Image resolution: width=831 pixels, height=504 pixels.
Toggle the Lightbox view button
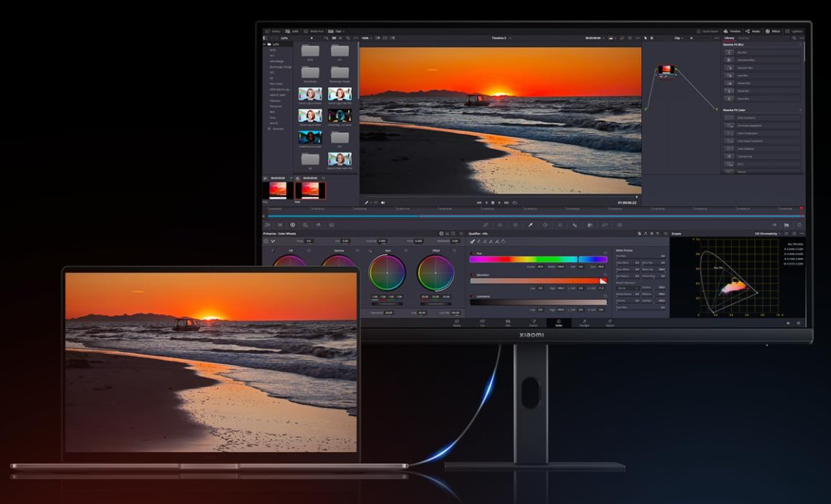click(x=794, y=31)
